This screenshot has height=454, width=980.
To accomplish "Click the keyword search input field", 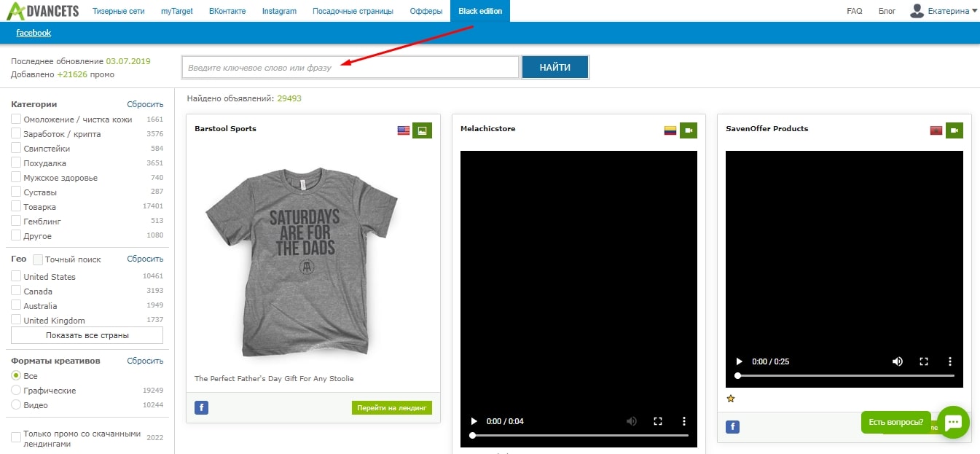I will [x=350, y=67].
